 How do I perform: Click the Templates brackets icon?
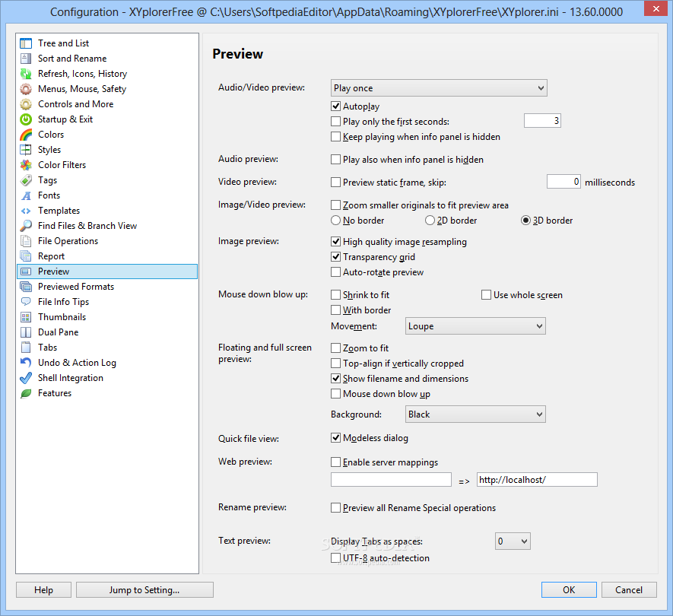coord(26,211)
